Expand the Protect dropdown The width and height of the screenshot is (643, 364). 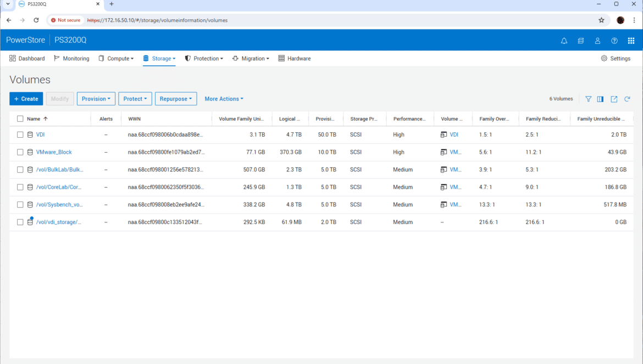click(135, 99)
